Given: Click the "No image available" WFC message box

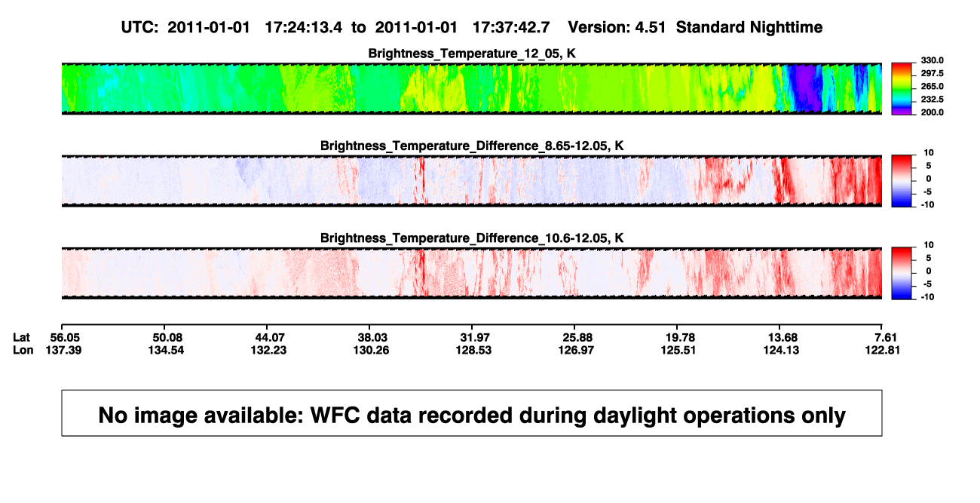Looking at the screenshot, I should (x=471, y=413).
